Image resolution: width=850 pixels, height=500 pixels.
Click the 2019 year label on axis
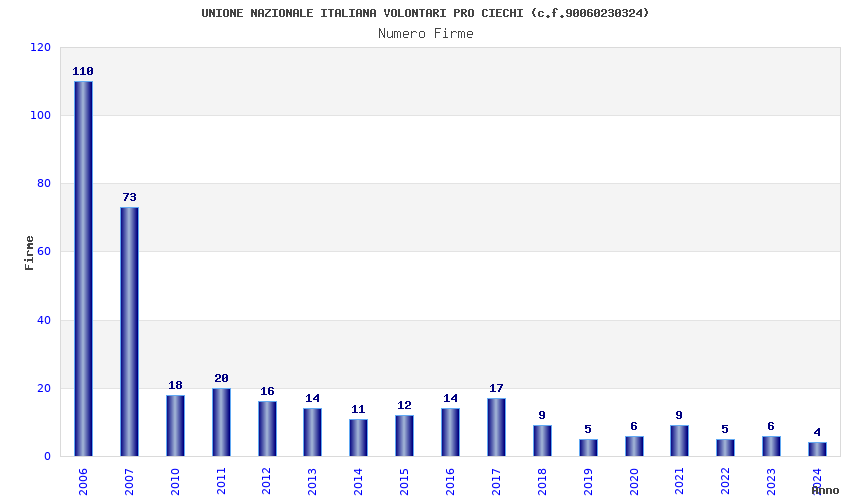tap(588, 481)
